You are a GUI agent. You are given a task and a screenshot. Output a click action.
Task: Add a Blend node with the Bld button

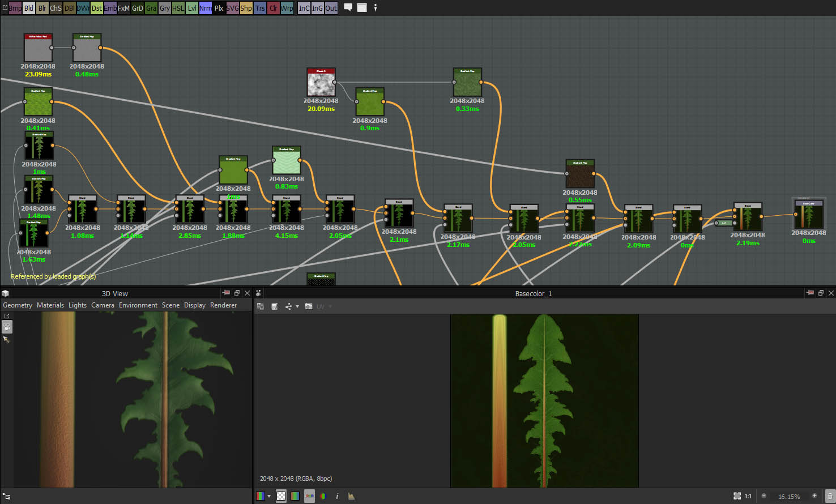coord(29,8)
